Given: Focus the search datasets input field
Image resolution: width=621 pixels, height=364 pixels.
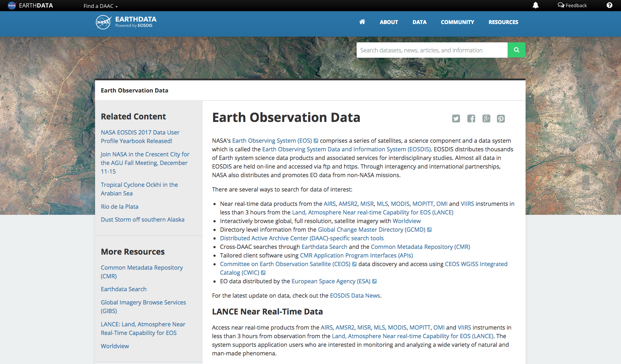Looking at the screenshot, I should click(x=432, y=50).
